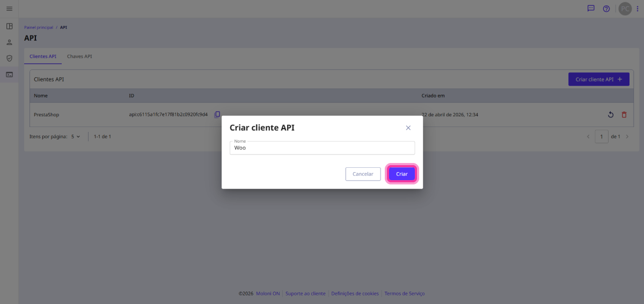
Task: Focus the Nome input field
Action: click(x=322, y=148)
